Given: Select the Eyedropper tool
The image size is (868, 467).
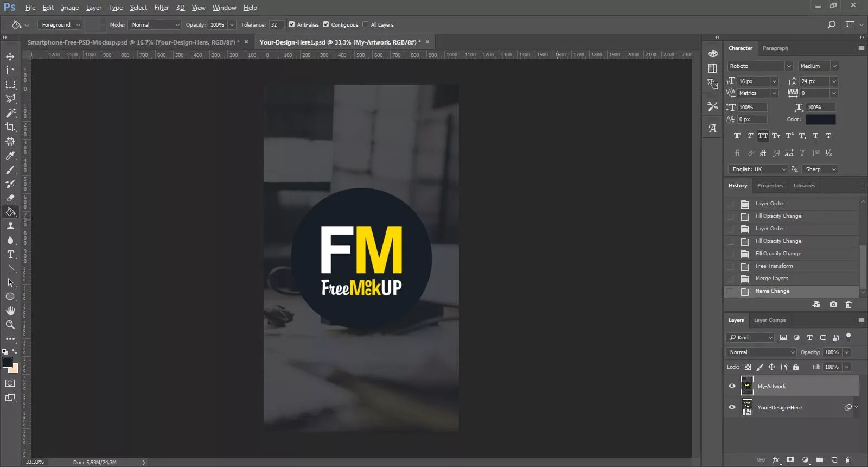Looking at the screenshot, I should click(x=10, y=156).
